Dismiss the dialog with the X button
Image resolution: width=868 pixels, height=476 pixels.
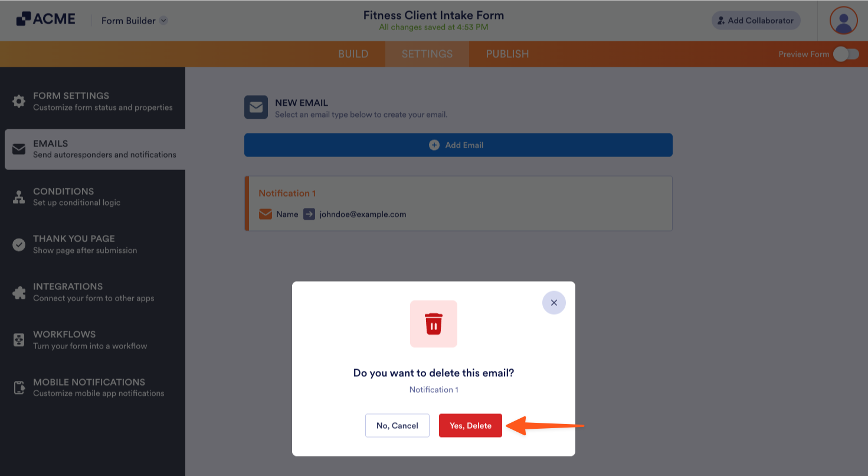(553, 302)
